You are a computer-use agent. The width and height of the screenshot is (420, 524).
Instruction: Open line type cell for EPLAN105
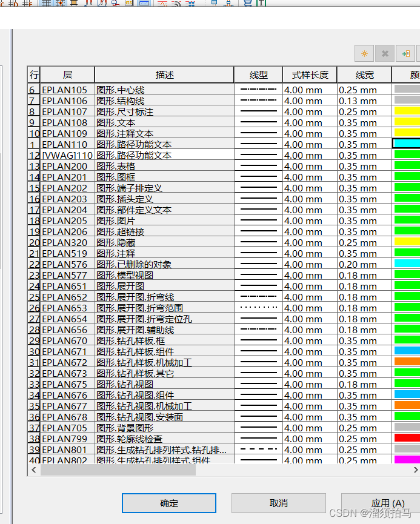pyautogui.click(x=258, y=90)
